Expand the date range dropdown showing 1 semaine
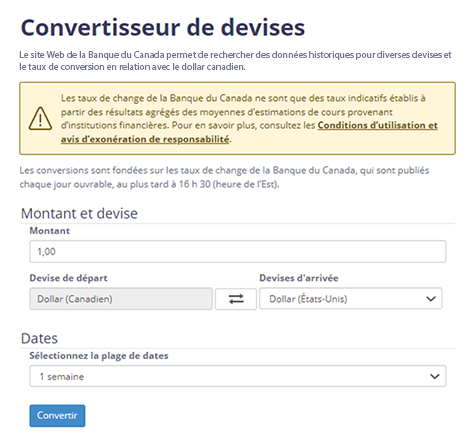The height and width of the screenshot is (438, 468). [238, 376]
